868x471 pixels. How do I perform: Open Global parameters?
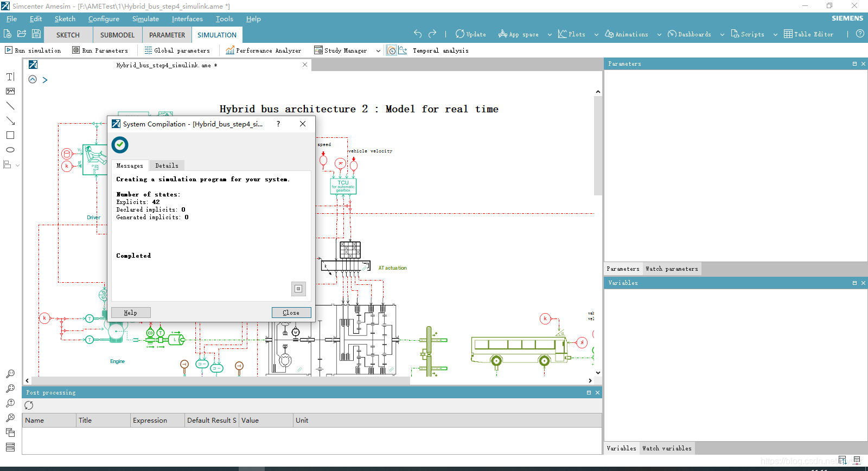click(x=177, y=50)
